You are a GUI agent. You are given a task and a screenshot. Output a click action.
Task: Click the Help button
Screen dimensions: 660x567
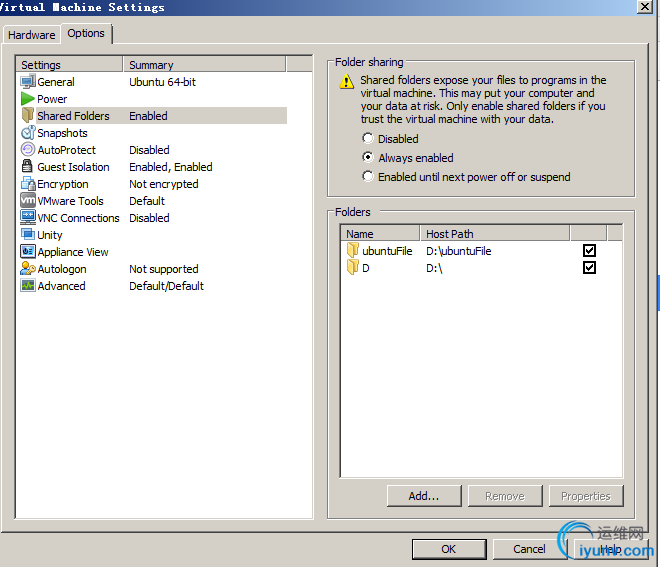click(x=610, y=549)
